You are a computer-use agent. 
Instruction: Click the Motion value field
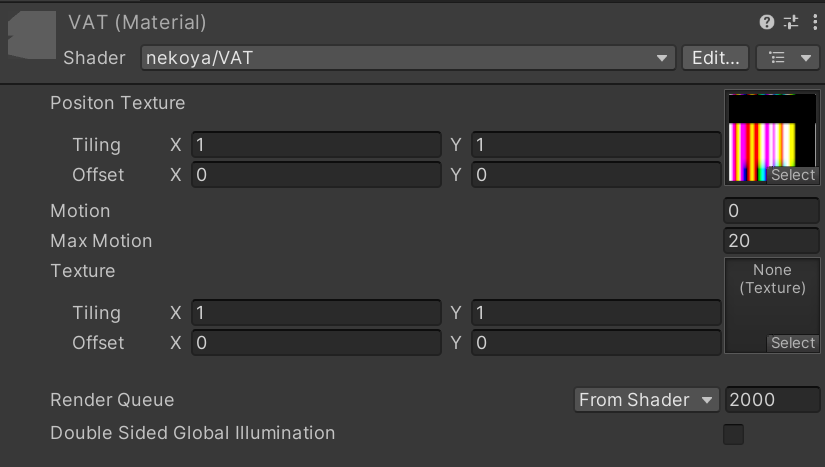(x=771, y=211)
